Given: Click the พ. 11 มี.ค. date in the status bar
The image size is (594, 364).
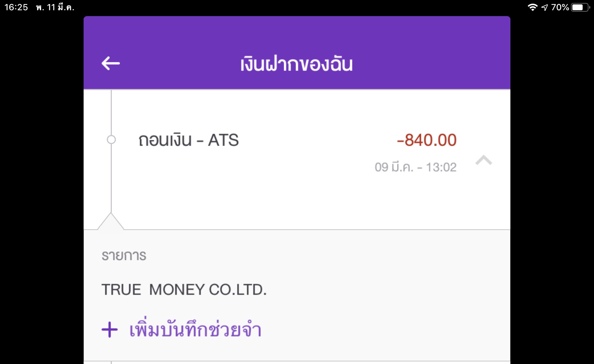Looking at the screenshot, I should [x=55, y=7].
